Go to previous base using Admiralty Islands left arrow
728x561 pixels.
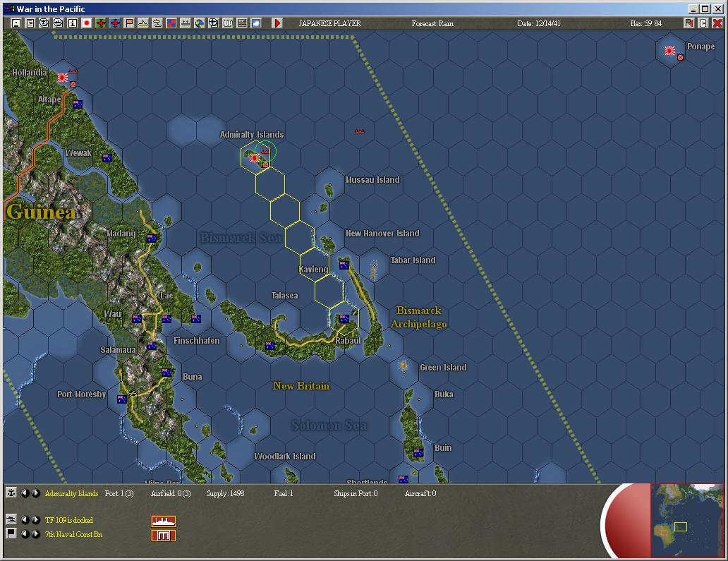click(25, 493)
